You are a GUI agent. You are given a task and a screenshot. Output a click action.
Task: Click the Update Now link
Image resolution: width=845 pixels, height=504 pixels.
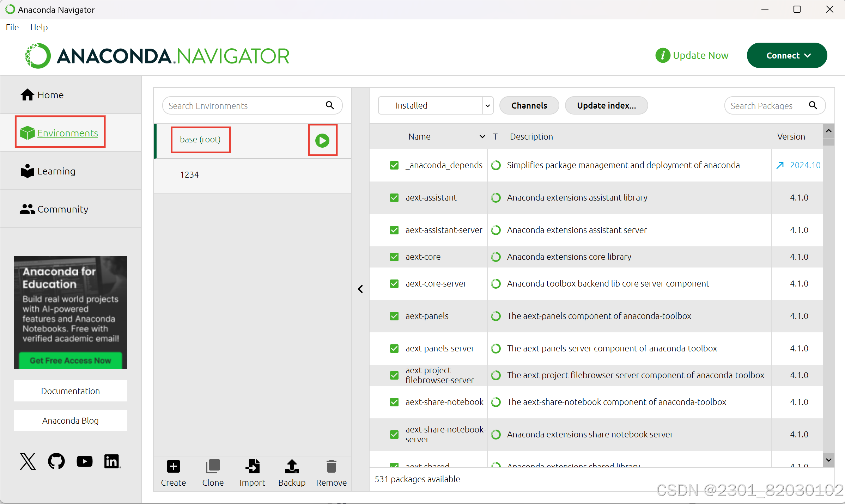click(x=700, y=55)
